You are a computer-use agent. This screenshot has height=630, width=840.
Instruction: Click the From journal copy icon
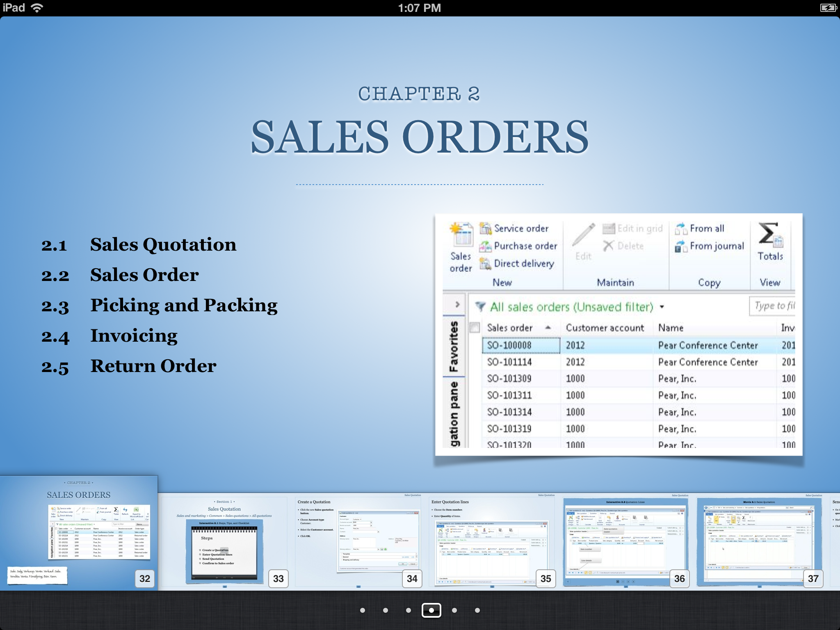(x=681, y=246)
